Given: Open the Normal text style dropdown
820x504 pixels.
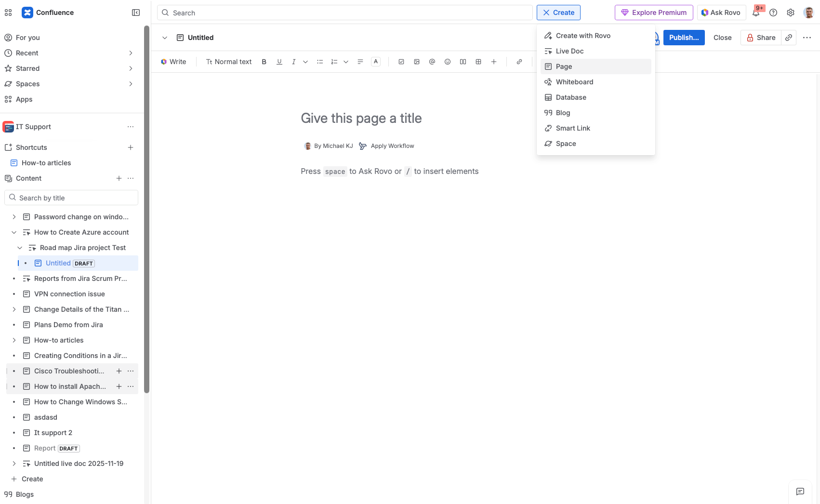Looking at the screenshot, I should pyautogui.click(x=229, y=62).
